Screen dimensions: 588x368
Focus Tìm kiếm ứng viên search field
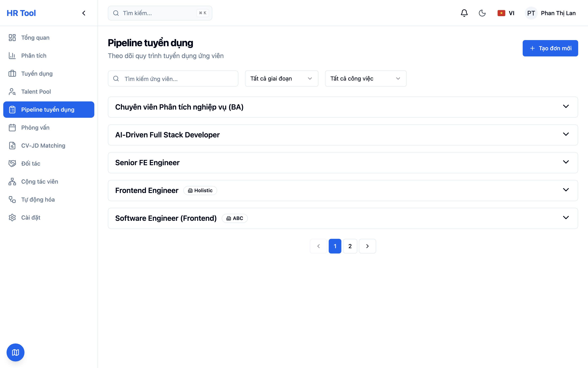pos(173,79)
